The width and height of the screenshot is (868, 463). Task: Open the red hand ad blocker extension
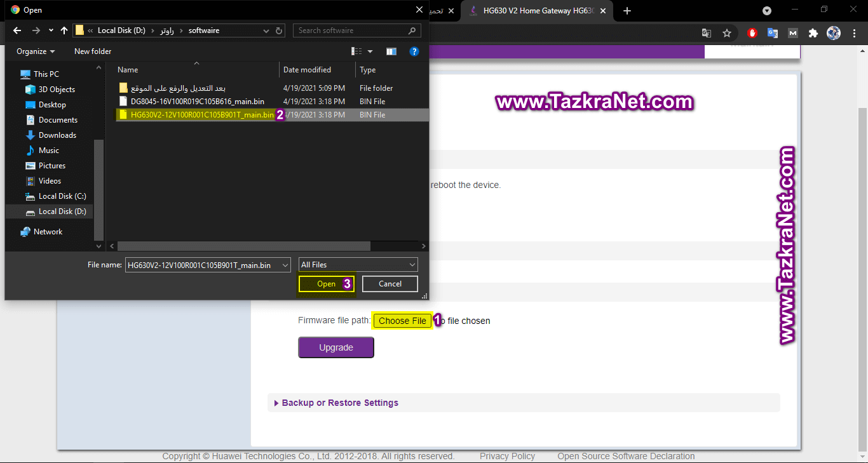tap(752, 33)
